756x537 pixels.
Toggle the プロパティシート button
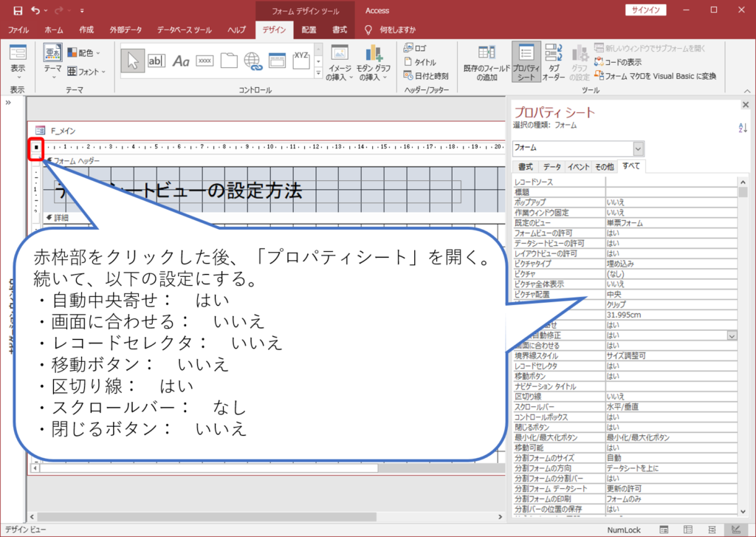click(x=526, y=62)
